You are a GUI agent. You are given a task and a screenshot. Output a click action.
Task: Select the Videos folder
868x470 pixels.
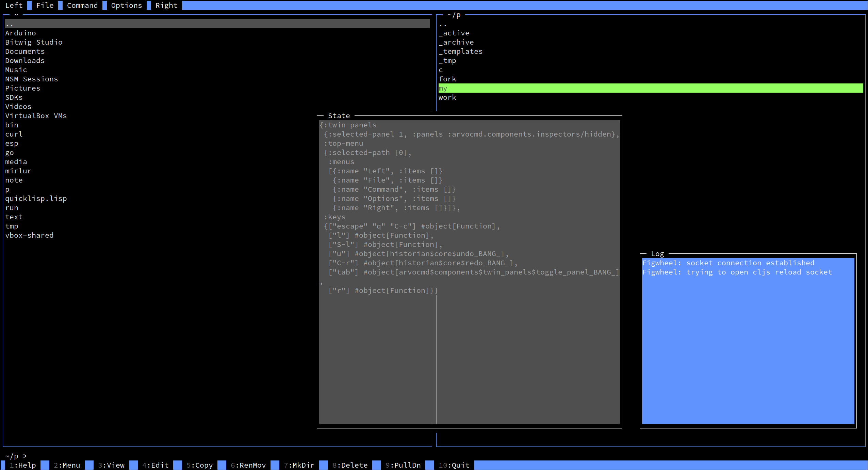tap(18, 107)
